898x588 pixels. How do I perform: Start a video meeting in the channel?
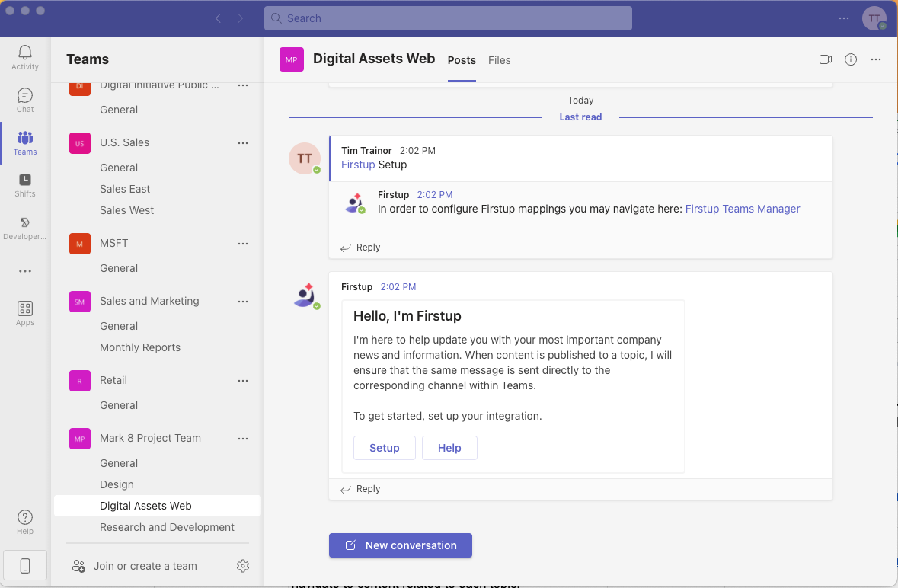826,59
